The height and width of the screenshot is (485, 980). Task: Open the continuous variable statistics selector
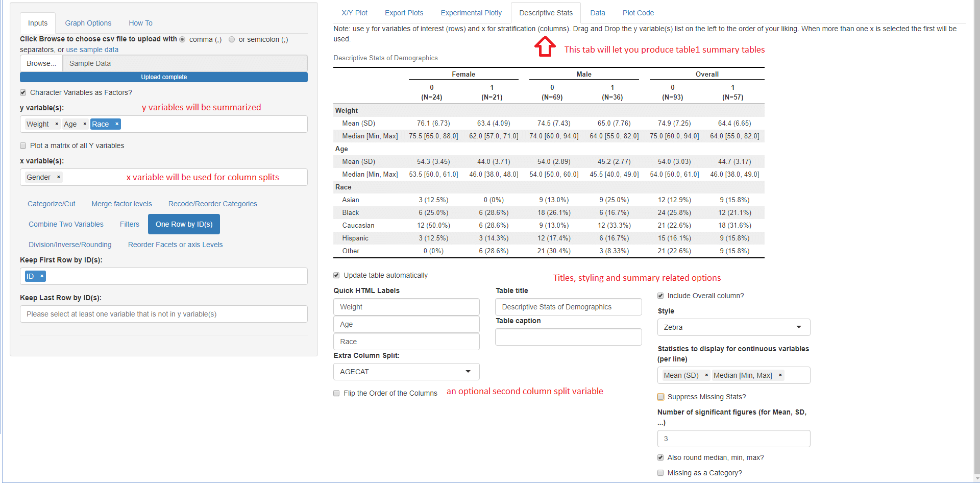(x=733, y=375)
